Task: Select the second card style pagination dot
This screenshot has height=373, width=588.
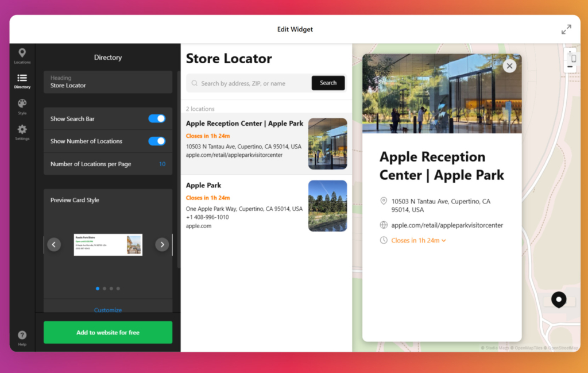Action: (x=104, y=289)
